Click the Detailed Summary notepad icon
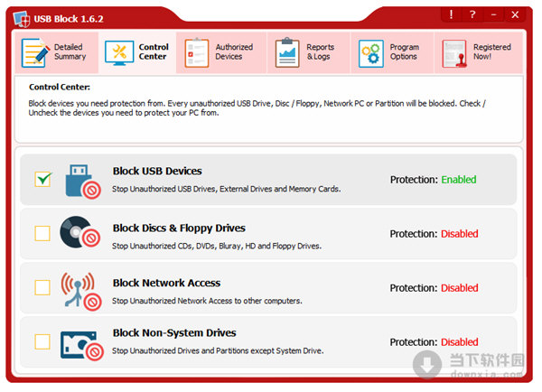This screenshot has width=542, height=392. (35, 52)
